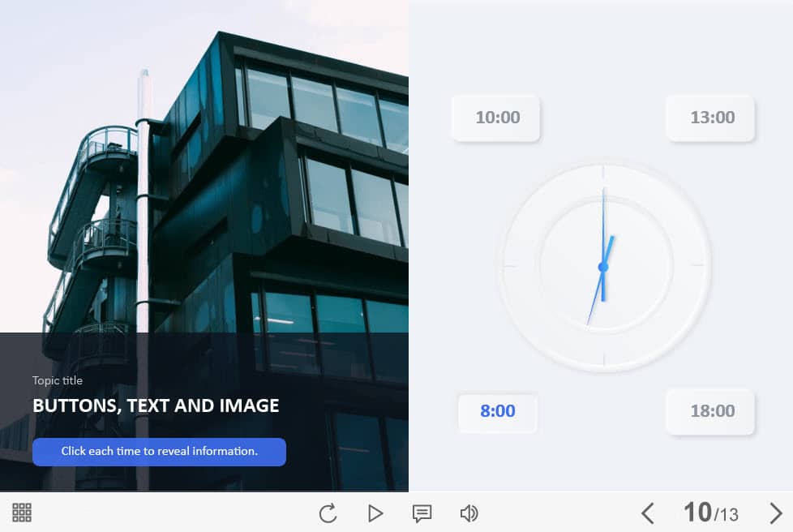Click the 12 o'clock tick on the clock
The width and height of the screenshot is (793, 532).
pyautogui.click(x=603, y=173)
